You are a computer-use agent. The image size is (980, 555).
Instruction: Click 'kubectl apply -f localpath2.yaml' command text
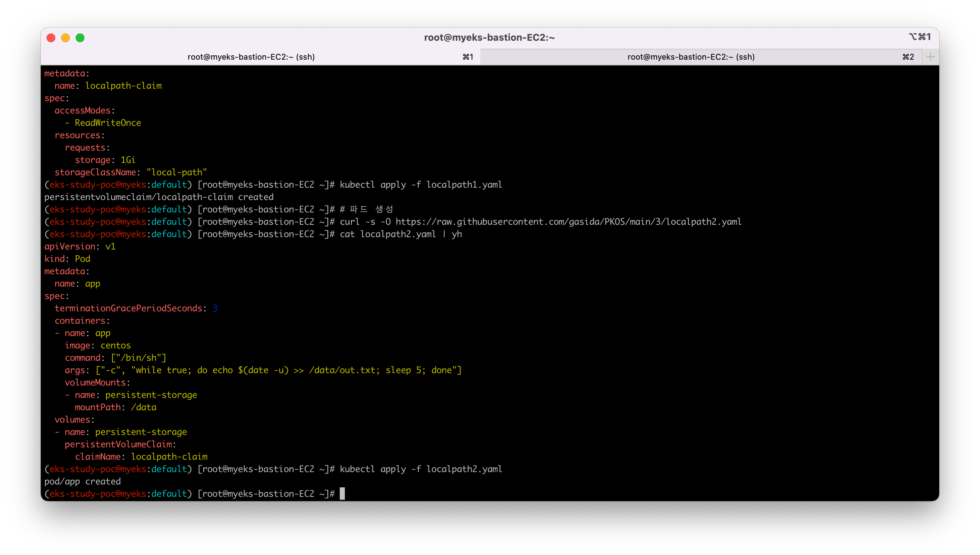tap(421, 469)
